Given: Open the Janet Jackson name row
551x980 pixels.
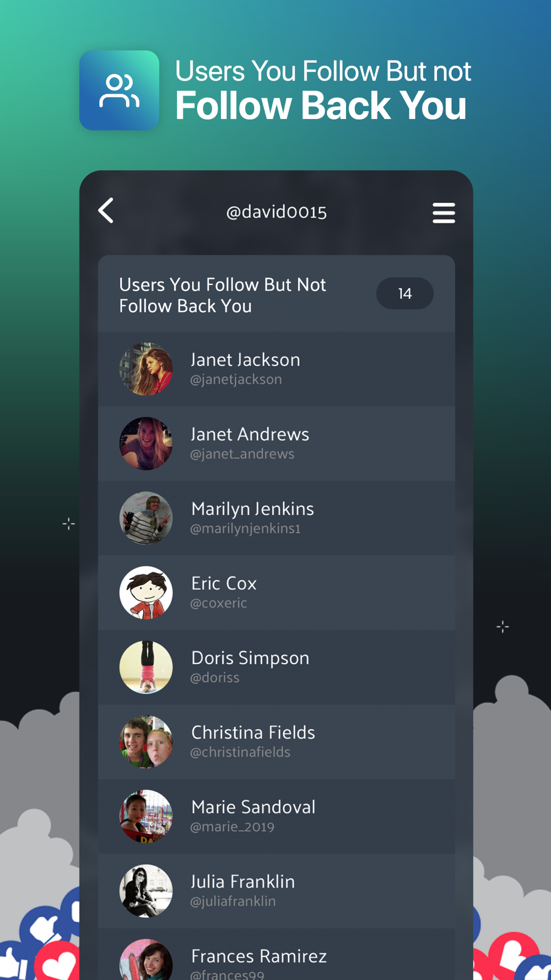Looking at the screenshot, I should (277, 369).
